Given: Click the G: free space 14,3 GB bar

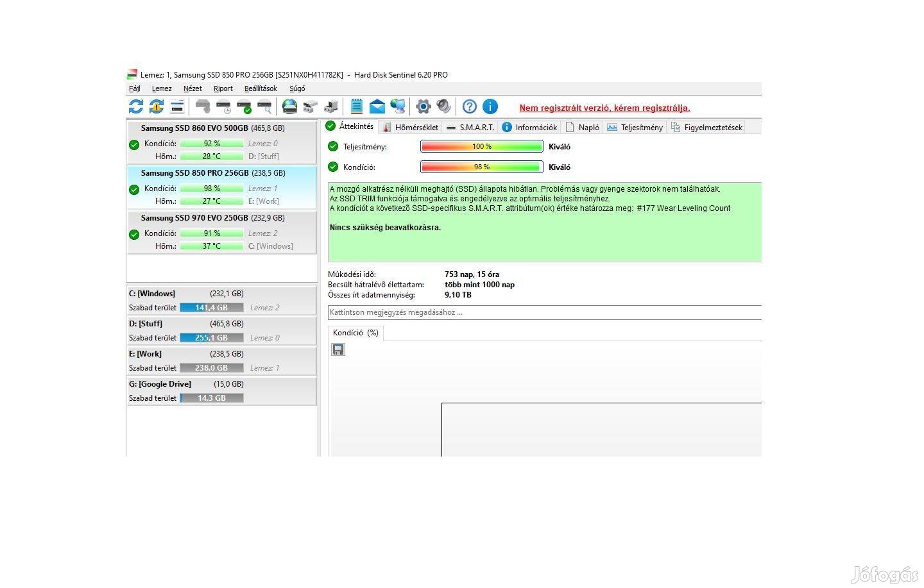Looking at the screenshot, I should 212,398.
